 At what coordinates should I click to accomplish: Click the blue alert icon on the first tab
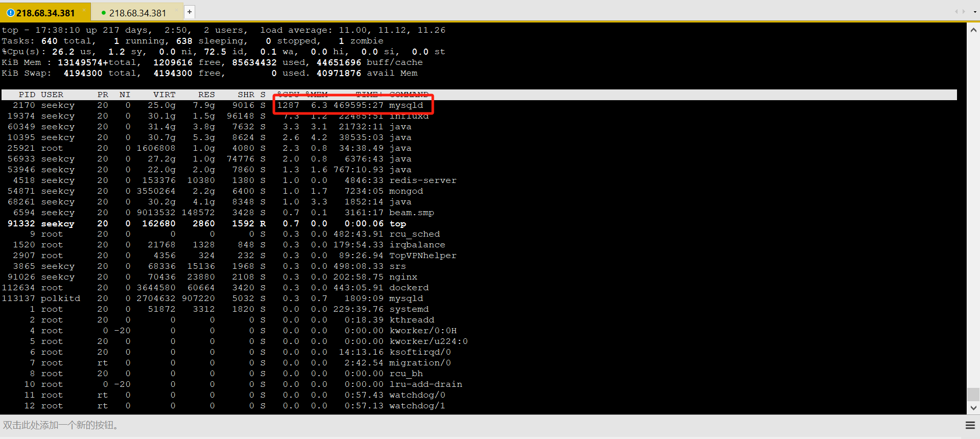[10, 13]
